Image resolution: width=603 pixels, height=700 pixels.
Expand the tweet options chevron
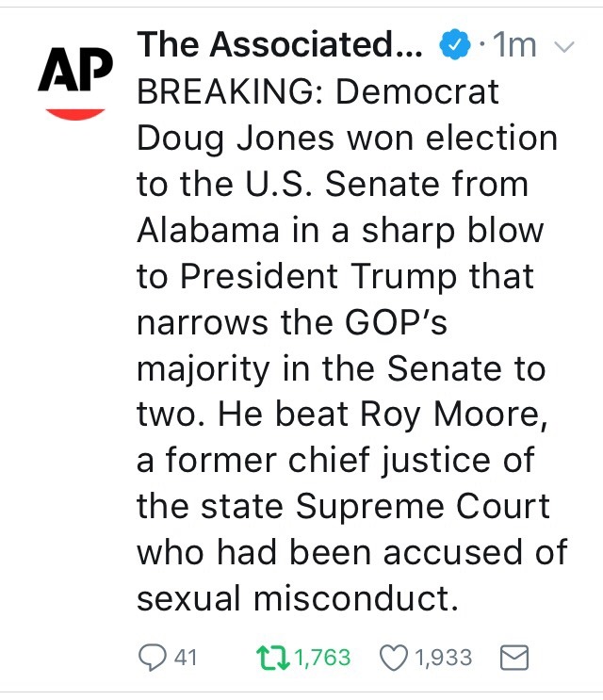(x=563, y=46)
